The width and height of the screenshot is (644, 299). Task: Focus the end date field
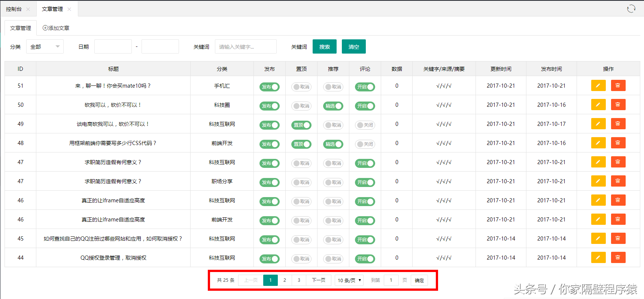(160, 46)
